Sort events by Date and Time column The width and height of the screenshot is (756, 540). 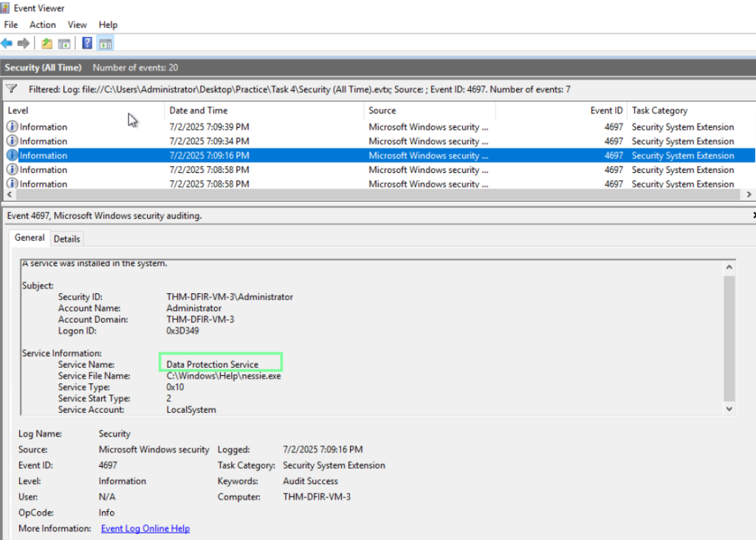pyautogui.click(x=199, y=111)
